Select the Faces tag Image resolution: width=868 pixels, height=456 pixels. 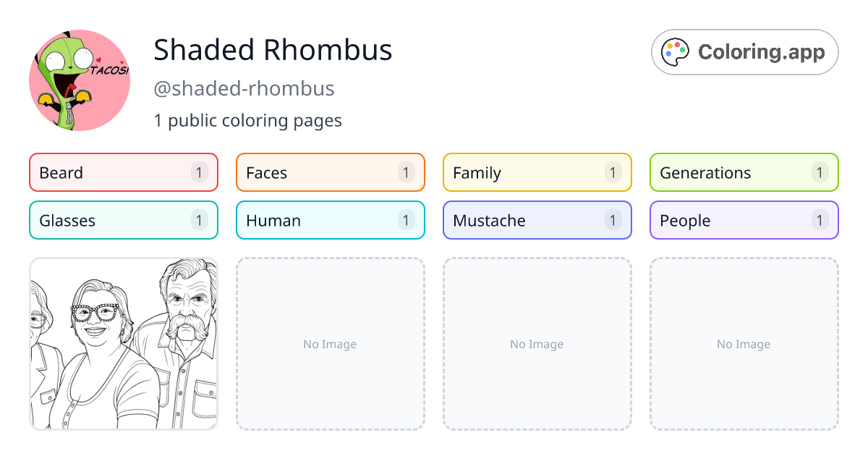click(x=330, y=172)
